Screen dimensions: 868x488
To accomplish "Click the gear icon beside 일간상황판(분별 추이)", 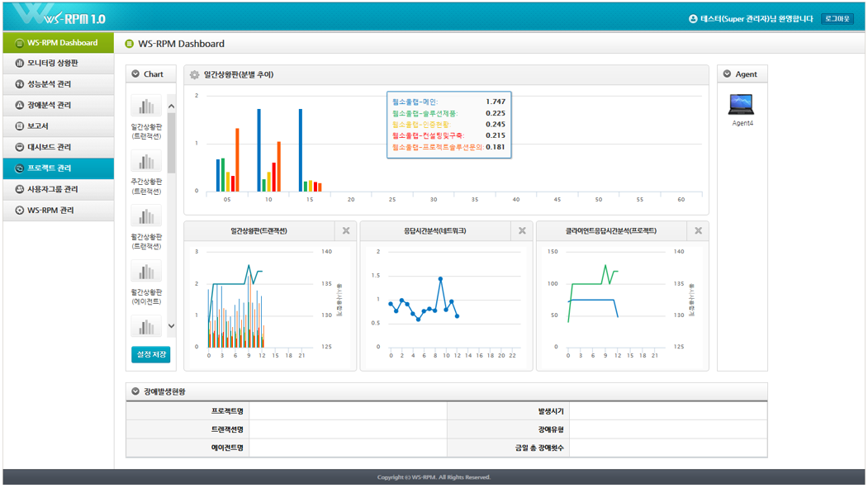I will click(195, 74).
